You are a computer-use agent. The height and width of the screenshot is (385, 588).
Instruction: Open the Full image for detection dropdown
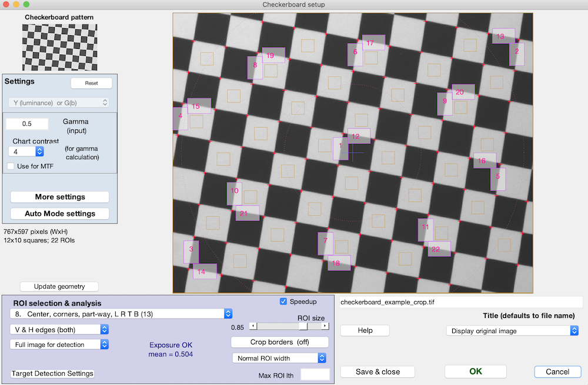click(59, 344)
